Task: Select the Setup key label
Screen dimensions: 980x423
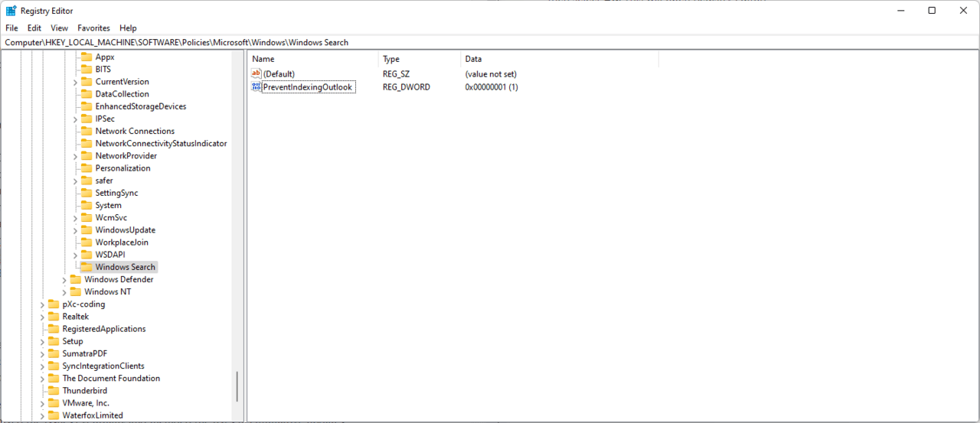Action: point(73,341)
